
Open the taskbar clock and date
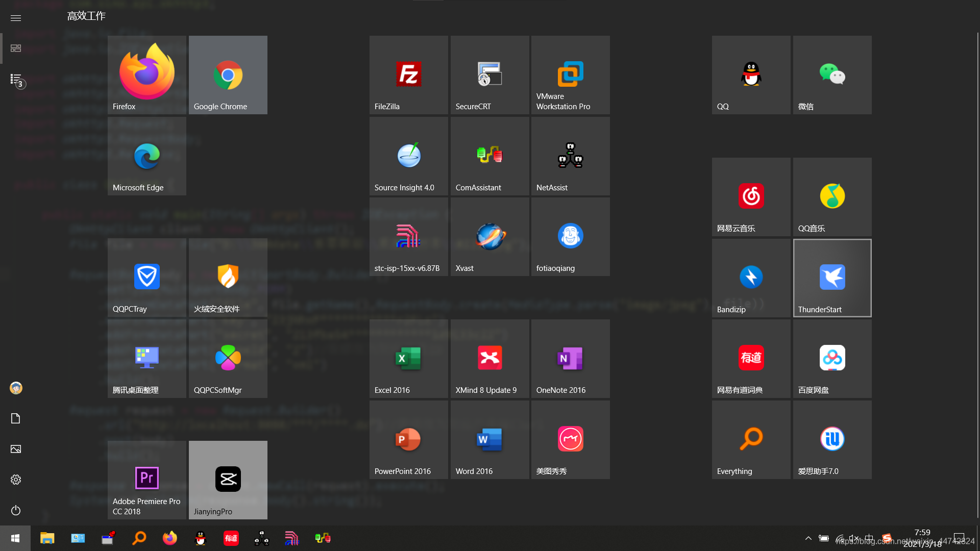coord(922,538)
